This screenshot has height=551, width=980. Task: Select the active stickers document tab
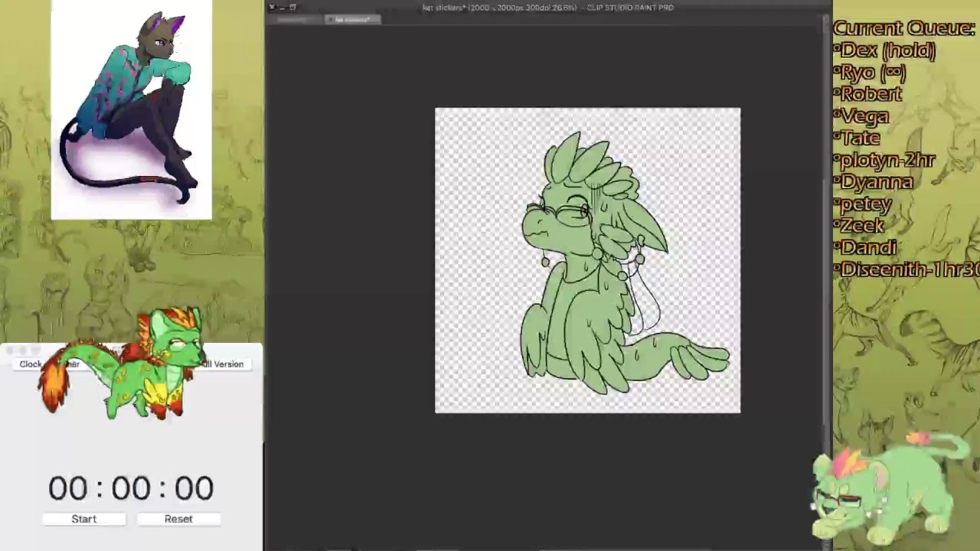tap(351, 19)
